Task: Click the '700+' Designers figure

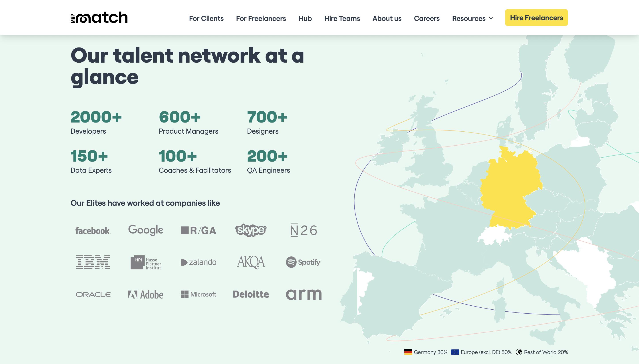Action: [x=267, y=117]
